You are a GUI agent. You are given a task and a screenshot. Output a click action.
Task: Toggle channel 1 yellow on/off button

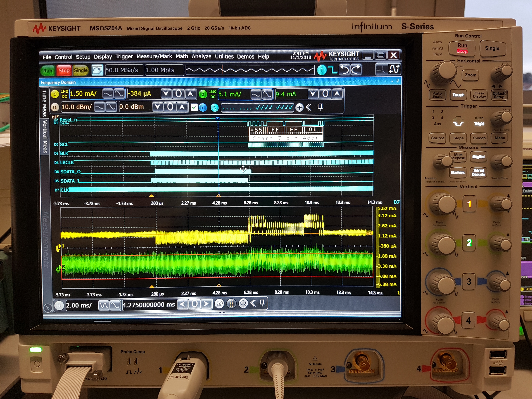tap(55, 94)
